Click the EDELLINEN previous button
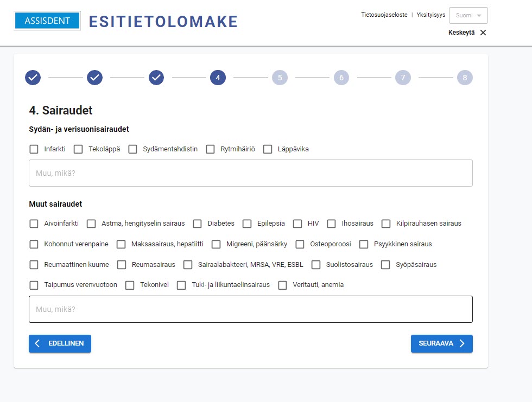The width and height of the screenshot is (532, 402). tap(60, 344)
